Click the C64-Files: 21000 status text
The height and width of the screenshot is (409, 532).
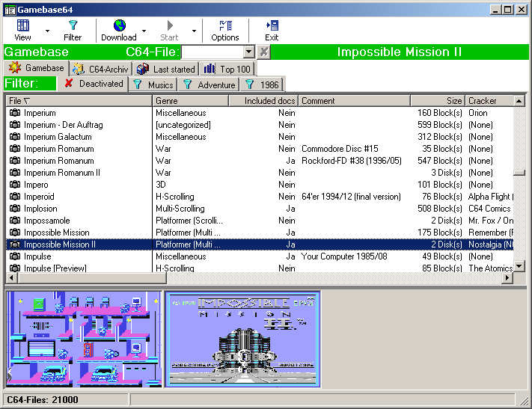(x=43, y=400)
